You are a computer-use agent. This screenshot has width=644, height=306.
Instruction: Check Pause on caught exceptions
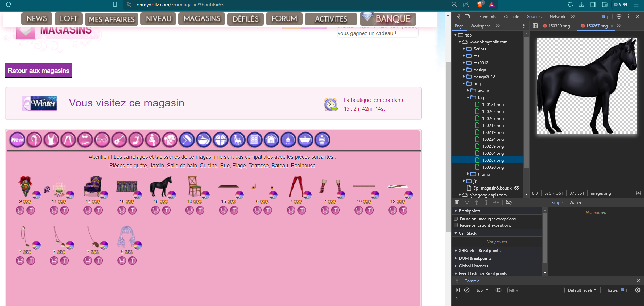pyautogui.click(x=456, y=225)
